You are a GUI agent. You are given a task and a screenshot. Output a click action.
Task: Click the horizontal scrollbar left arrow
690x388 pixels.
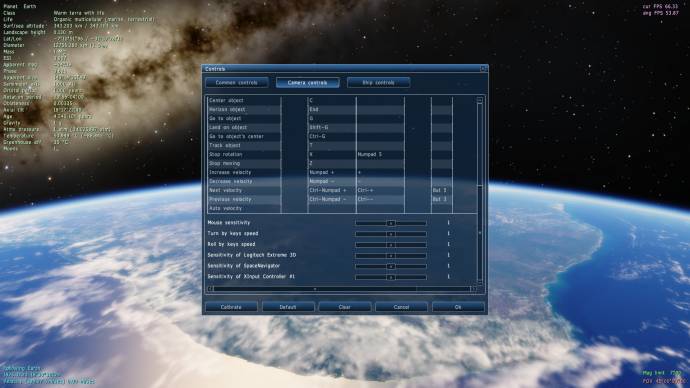point(210,289)
